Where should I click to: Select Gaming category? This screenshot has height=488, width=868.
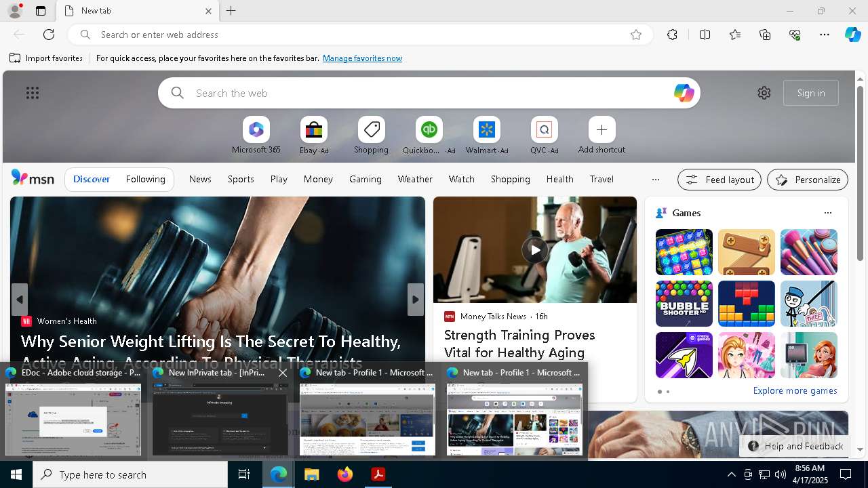point(366,180)
